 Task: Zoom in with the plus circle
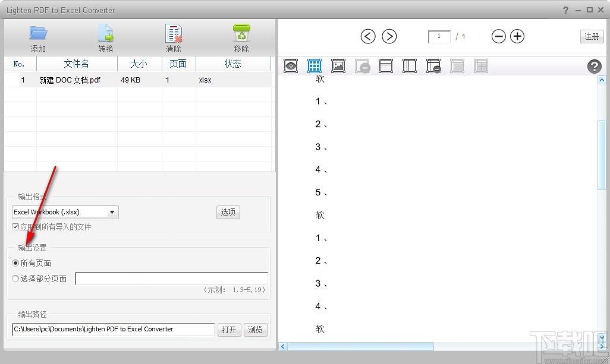click(x=517, y=36)
